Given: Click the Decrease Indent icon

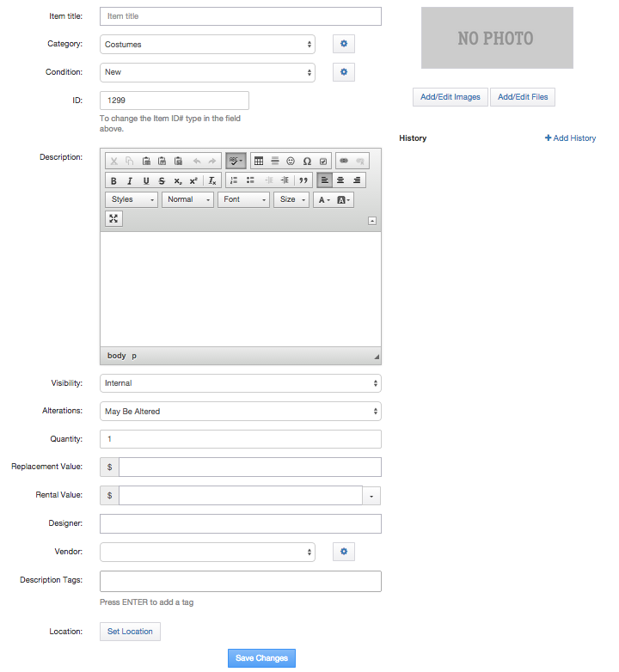Looking at the screenshot, I should [x=269, y=180].
